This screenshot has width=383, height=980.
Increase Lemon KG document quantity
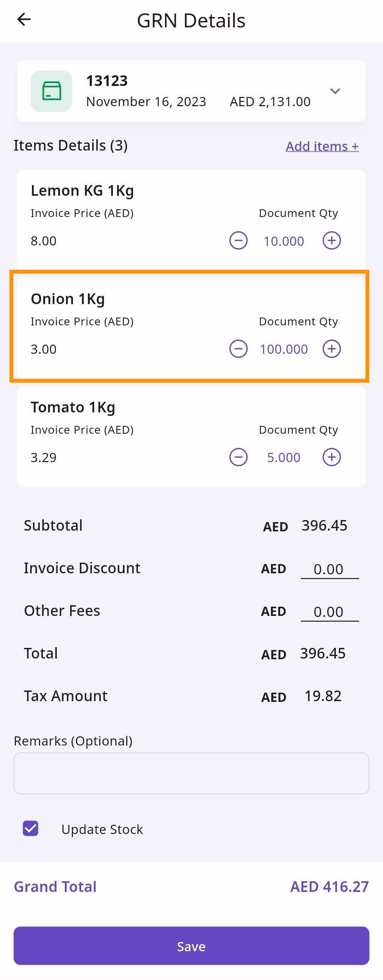tap(331, 240)
